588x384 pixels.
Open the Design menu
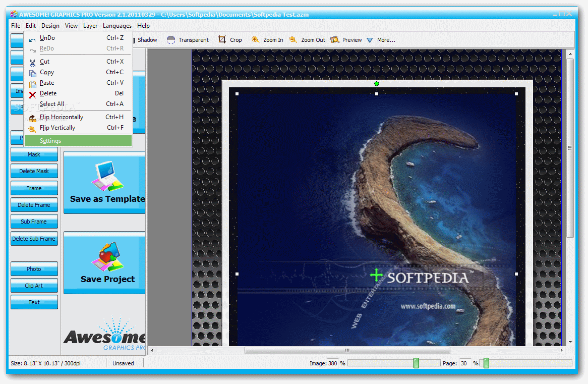(x=50, y=26)
